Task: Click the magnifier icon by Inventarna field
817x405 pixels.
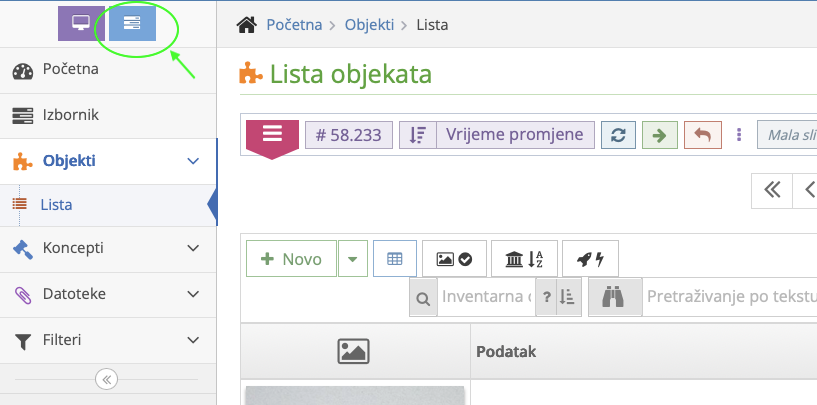Action: coord(423,297)
